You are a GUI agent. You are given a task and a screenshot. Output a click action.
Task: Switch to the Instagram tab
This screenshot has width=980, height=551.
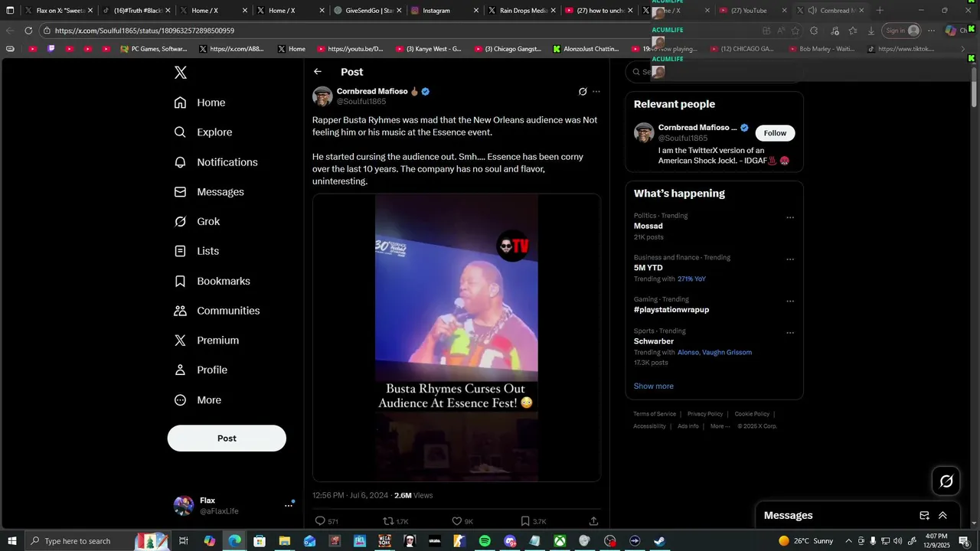[x=444, y=11]
